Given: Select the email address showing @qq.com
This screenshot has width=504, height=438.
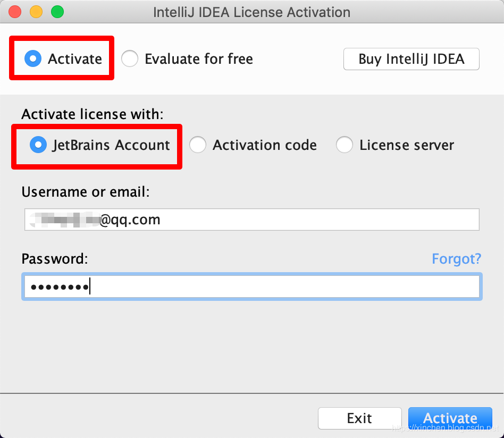Looking at the screenshot, I should [x=252, y=220].
